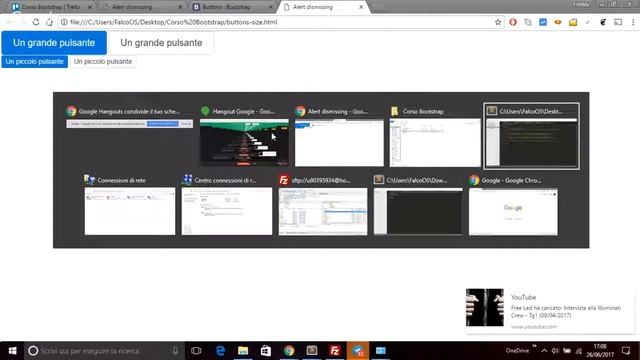Open Google Chrome from the taskbar
Viewport: 640px width, 360px height.
click(x=289, y=351)
